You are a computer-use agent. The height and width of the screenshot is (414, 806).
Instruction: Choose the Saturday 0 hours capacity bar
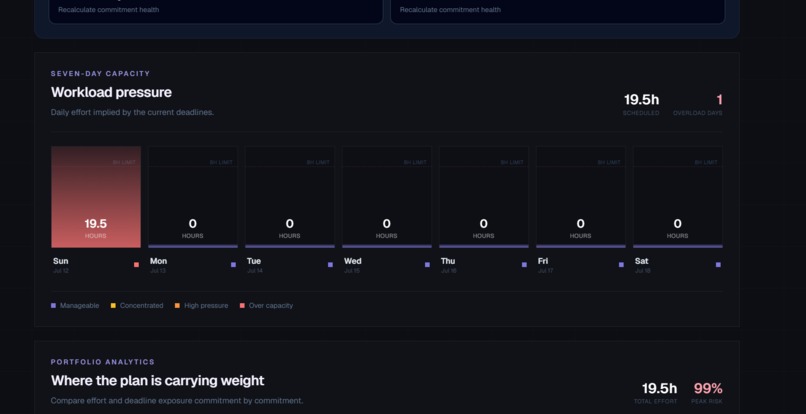click(x=678, y=197)
